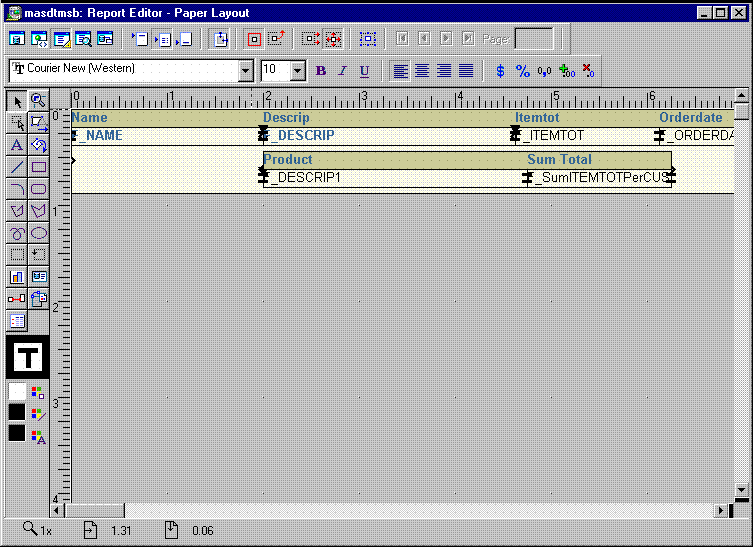Select the Arc tool
Image resolution: width=753 pixels, height=547 pixels.
click(17, 189)
